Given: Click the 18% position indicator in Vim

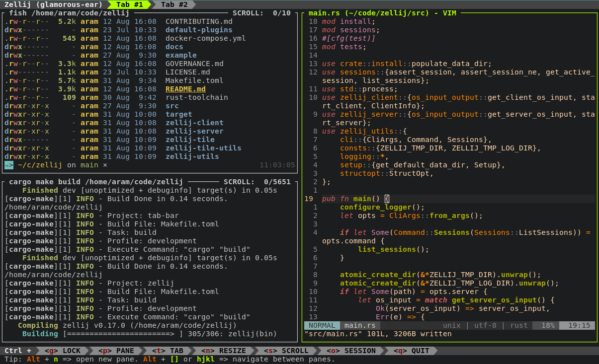Looking at the screenshot, I should click(548, 325).
